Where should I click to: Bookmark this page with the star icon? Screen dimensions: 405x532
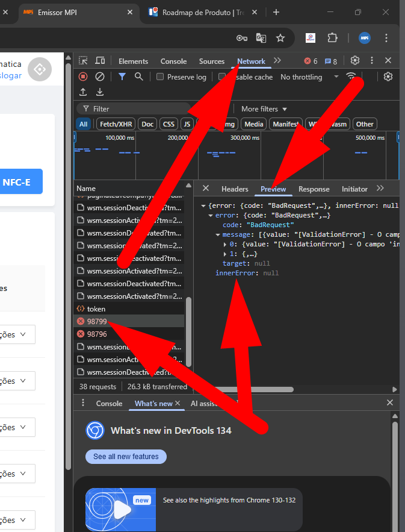(x=280, y=38)
